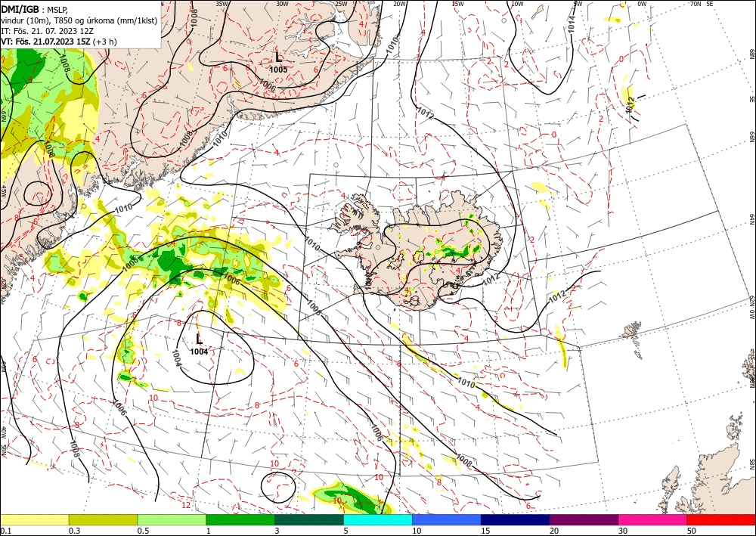Click the 15W longitude label
The height and width of the screenshot is (536, 756).
click(458, 4)
